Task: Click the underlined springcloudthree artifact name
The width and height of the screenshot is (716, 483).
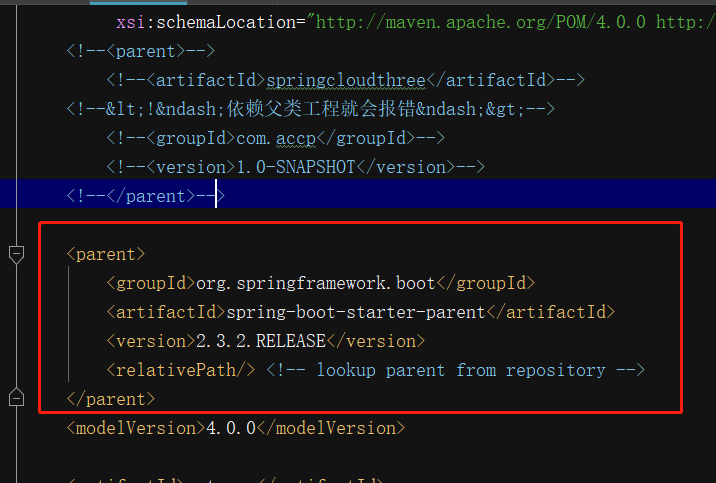Action: (x=346, y=80)
